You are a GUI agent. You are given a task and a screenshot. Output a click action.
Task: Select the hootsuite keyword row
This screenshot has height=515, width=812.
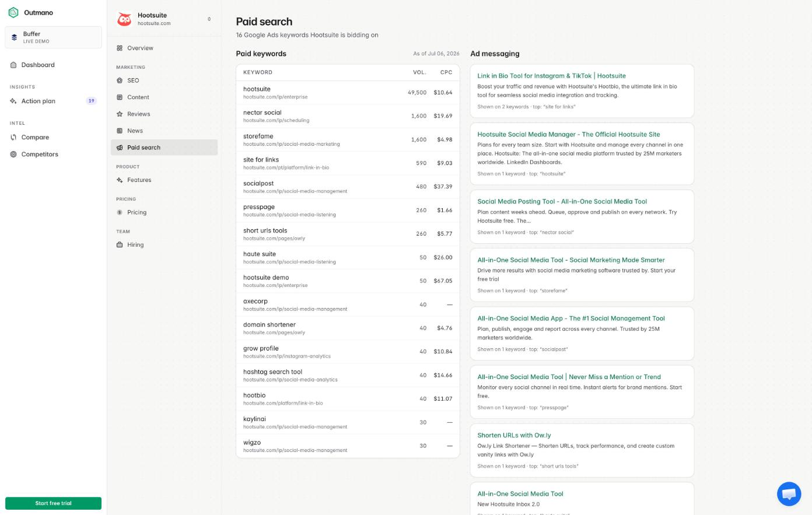point(348,93)
